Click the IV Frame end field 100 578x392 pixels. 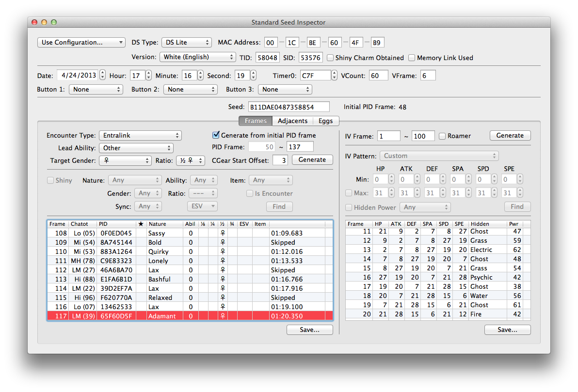point(423,136)
